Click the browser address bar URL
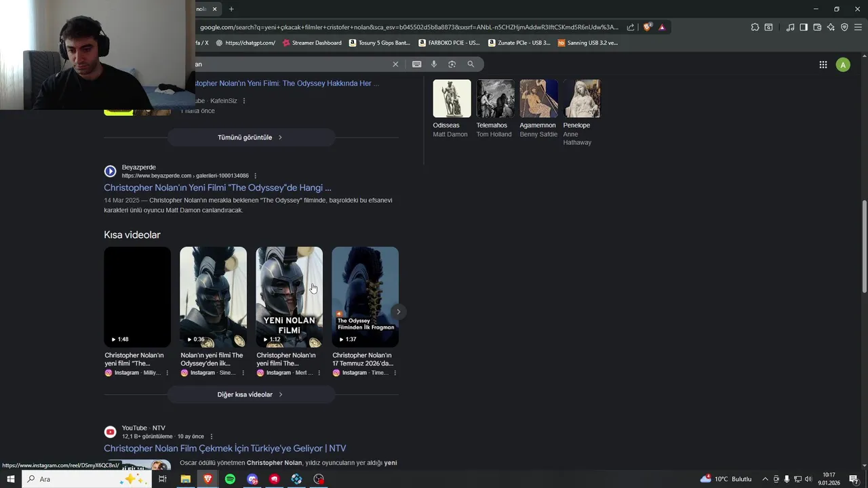Screen dimensions: 868x488 click(x=409, y=27)
